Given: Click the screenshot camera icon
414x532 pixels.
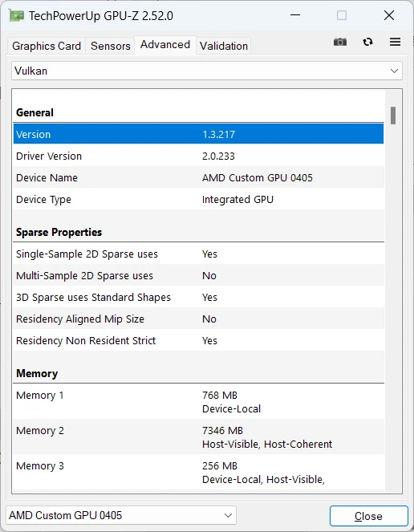Looking at the screenshot, I should point(340,42).
